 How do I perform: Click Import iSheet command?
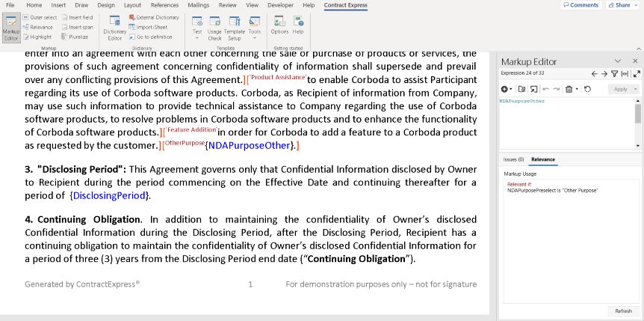point(148,27)
